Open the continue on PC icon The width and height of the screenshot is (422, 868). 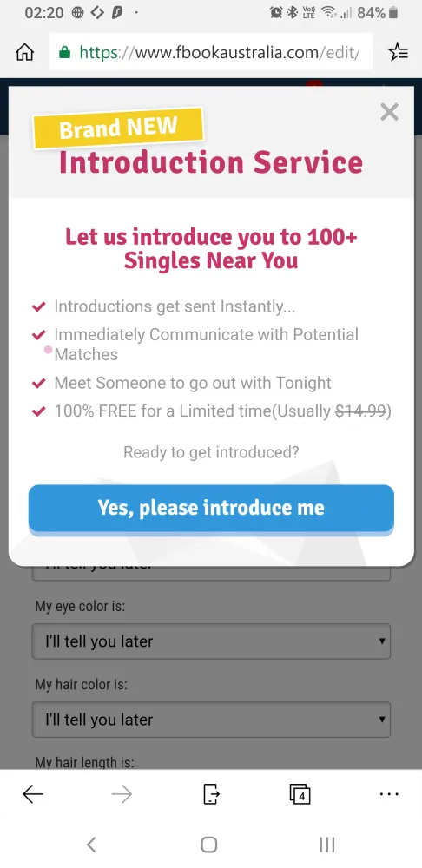[x=211, y=794]
